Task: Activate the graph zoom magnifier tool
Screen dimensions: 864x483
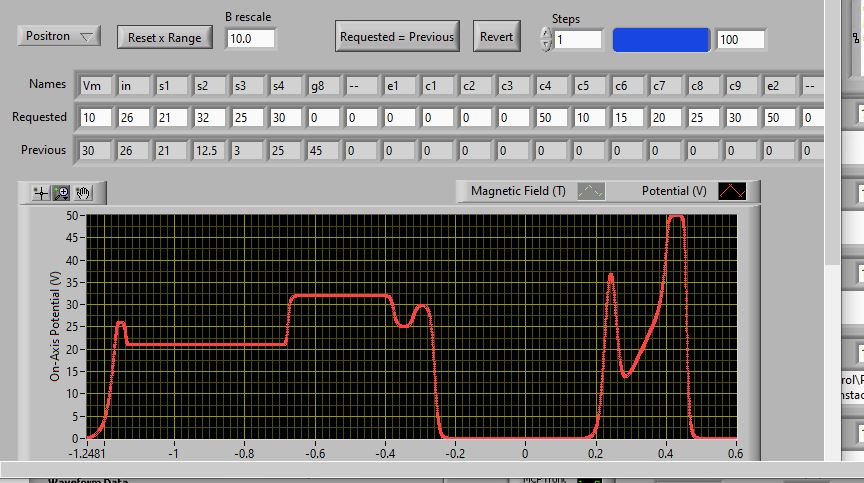Action: click(61, 193)
